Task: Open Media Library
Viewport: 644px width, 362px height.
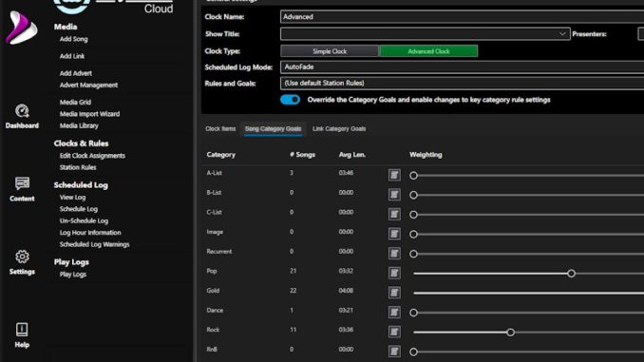Action: [79, 125]
